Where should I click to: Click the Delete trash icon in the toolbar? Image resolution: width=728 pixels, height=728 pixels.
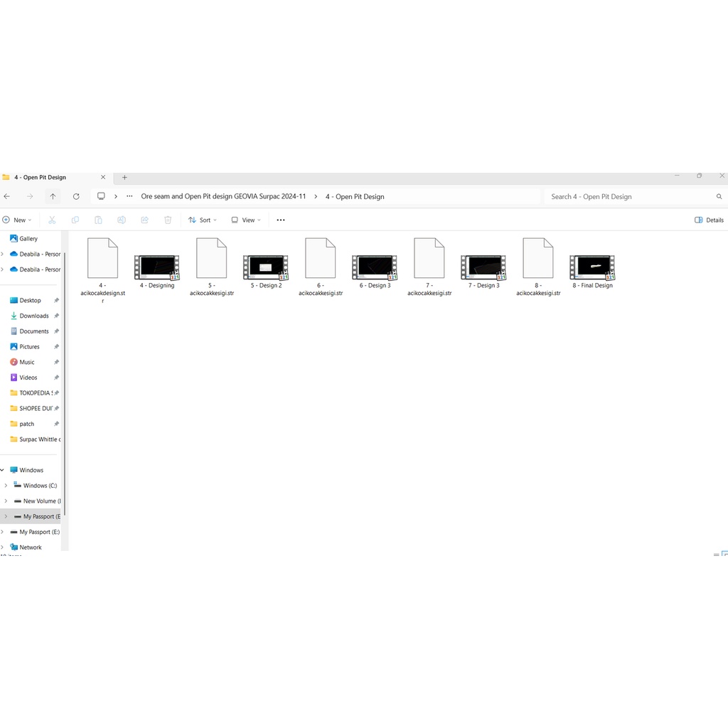click(x=168, y=220)
